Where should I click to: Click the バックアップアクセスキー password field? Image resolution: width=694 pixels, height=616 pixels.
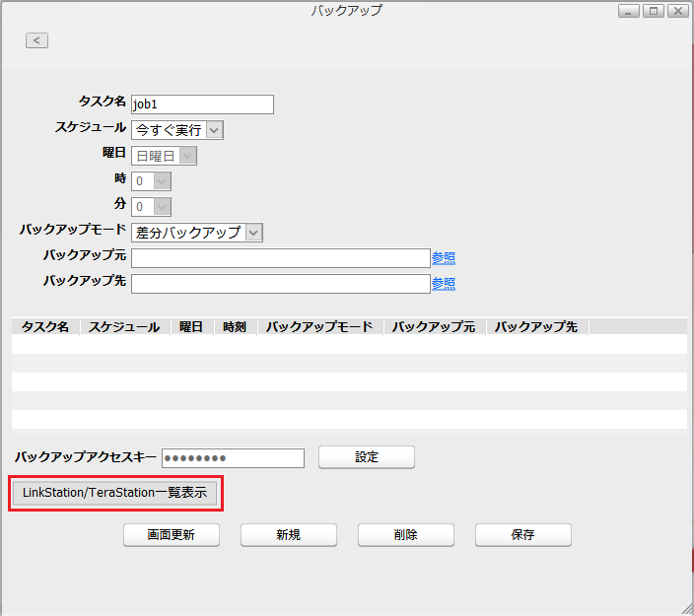pos(233,458)
